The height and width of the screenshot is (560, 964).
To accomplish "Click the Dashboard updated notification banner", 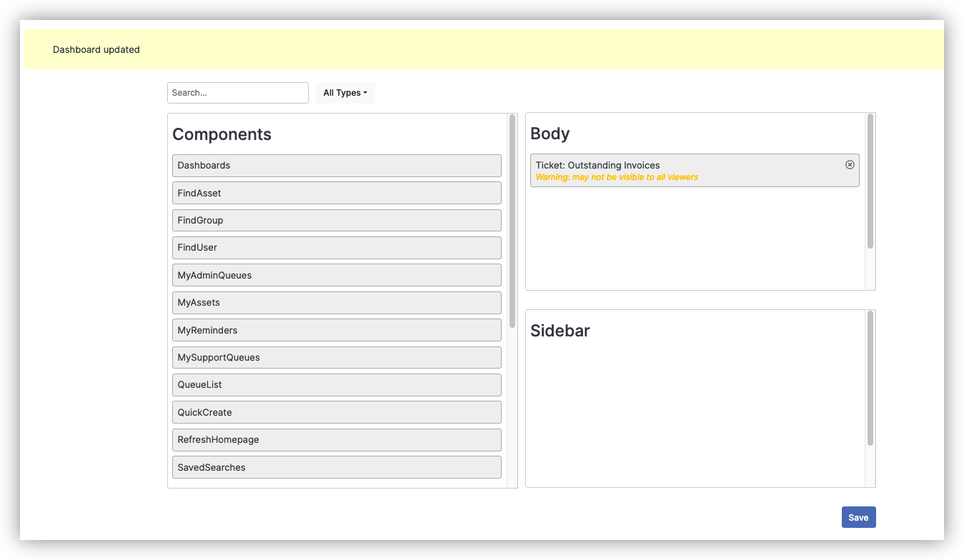I will click(x=483, y=49).
